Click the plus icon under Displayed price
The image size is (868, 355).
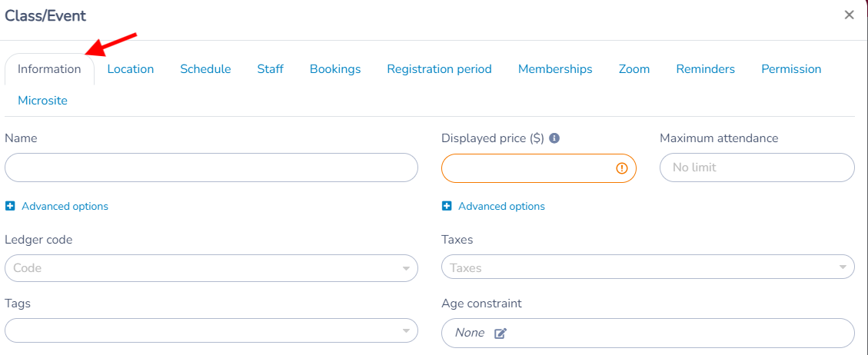(447, 206)
